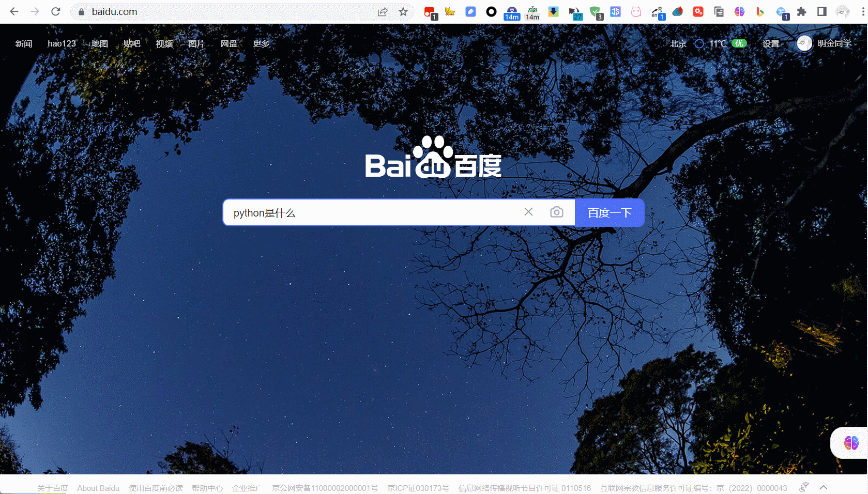This screenshot has height=494, width=868.
Task: Open 企业推广 footer link
Action: click(x=248, y=488)
